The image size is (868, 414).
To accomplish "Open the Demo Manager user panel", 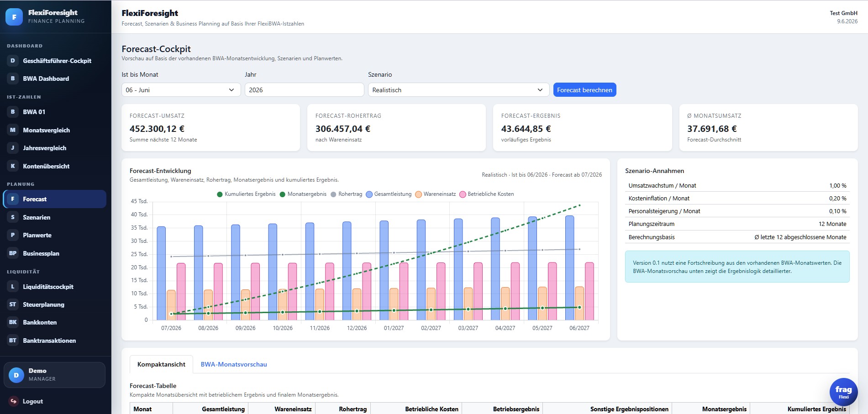I will pos(55,375).
